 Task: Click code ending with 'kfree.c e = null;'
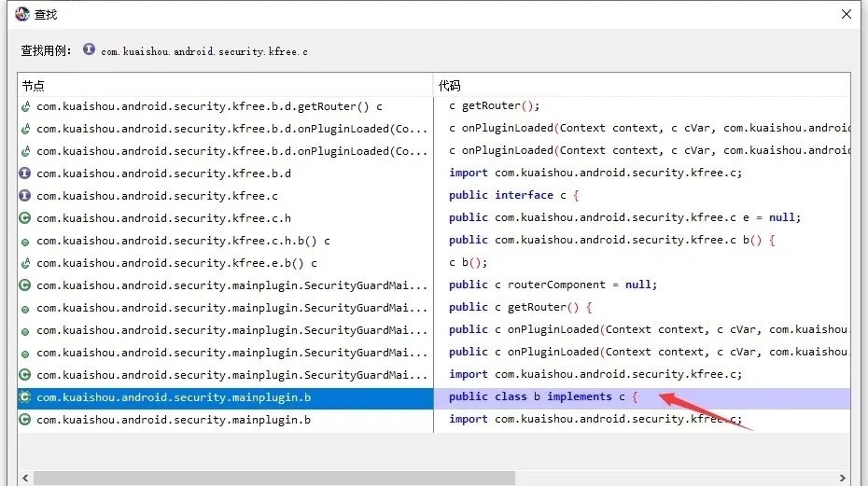625,217
